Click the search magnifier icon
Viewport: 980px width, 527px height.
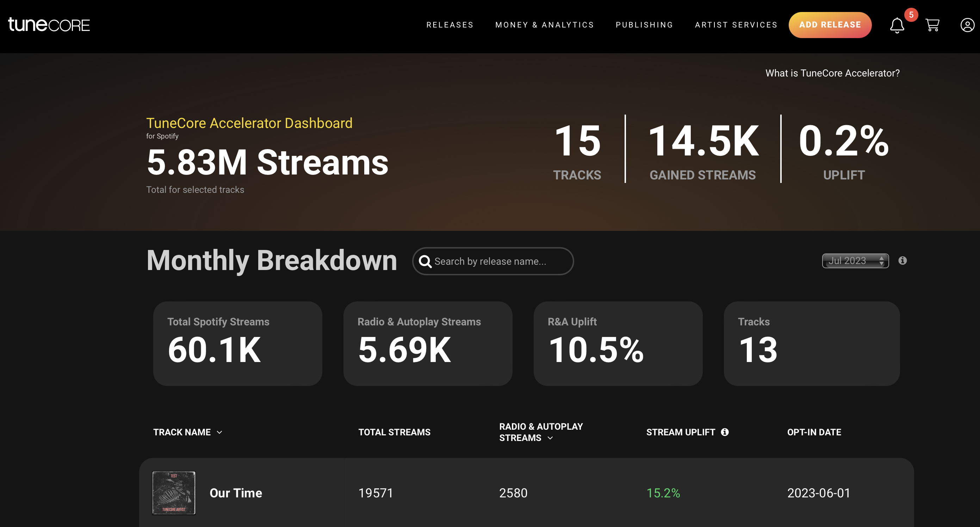click(425, 262)
